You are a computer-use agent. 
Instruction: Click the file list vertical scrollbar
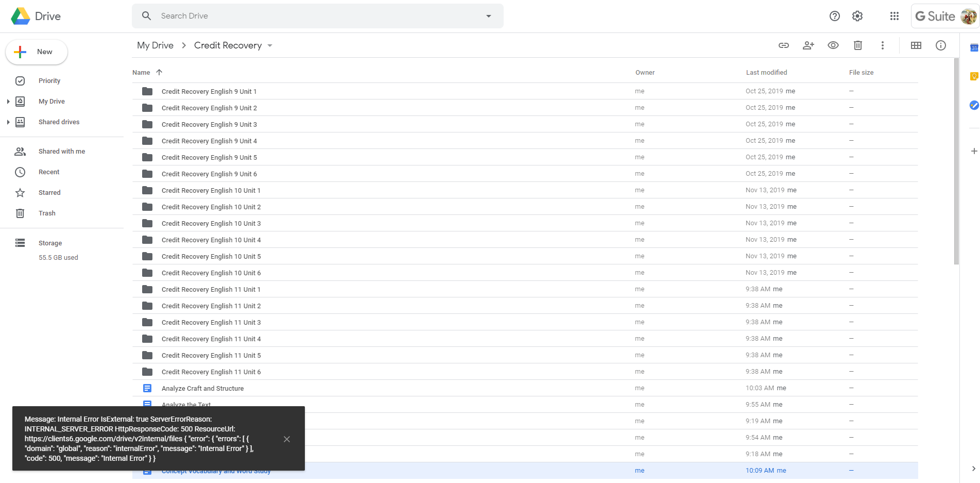956,161
